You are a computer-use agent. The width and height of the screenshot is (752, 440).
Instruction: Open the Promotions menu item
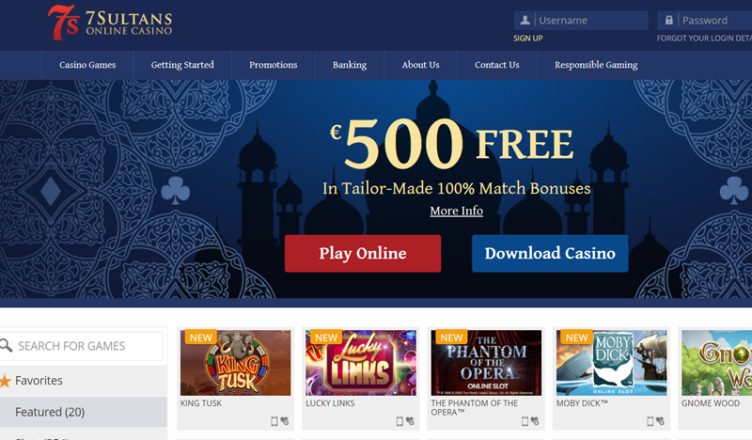click(x=273, y=65)
